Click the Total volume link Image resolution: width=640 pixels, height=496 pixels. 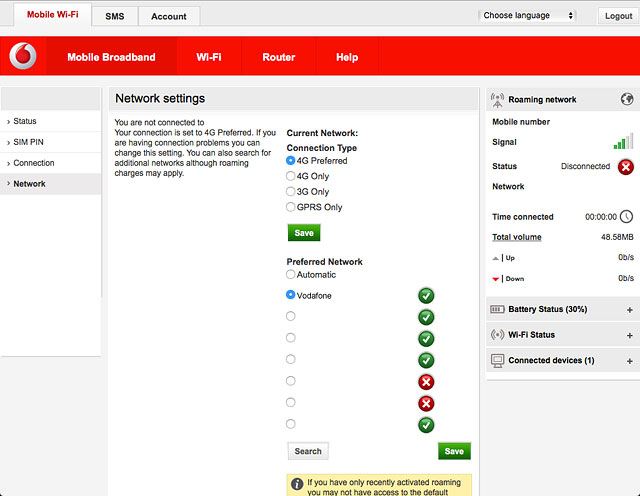[x=517, y=237]
